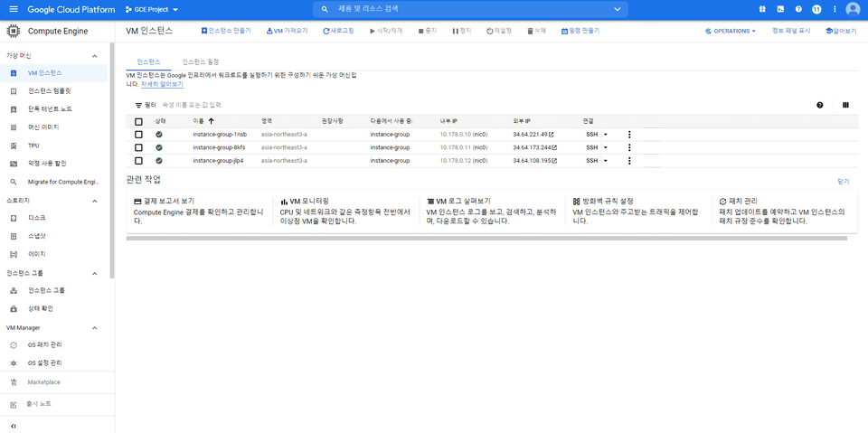Viewport: 868px width, 433px height.
Task: Close related actions with 닫기
Action: (x=844, y=181)
